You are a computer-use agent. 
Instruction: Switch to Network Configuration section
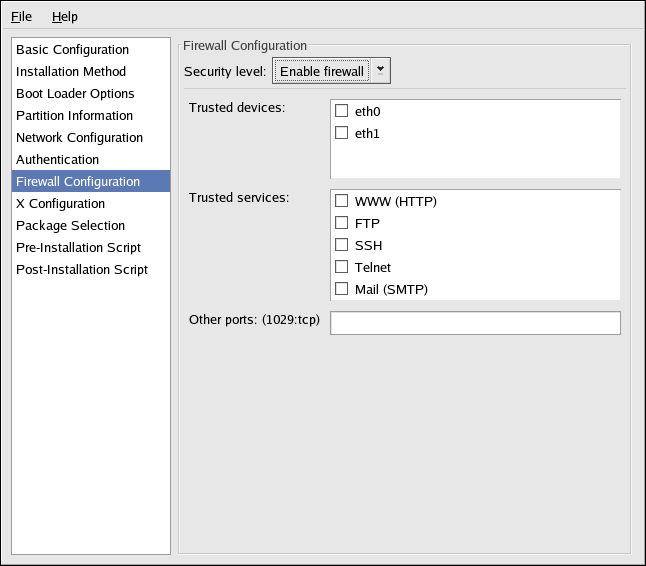(79, 138)
